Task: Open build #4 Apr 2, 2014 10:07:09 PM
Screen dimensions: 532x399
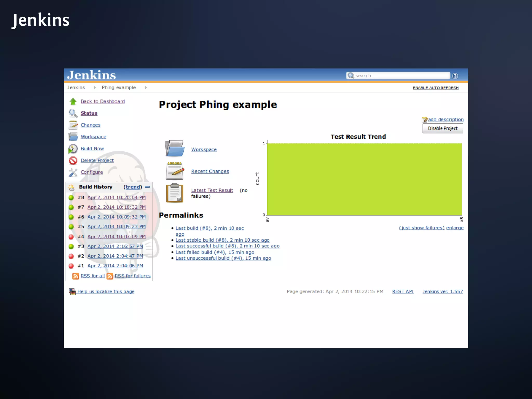Action: 116,237
